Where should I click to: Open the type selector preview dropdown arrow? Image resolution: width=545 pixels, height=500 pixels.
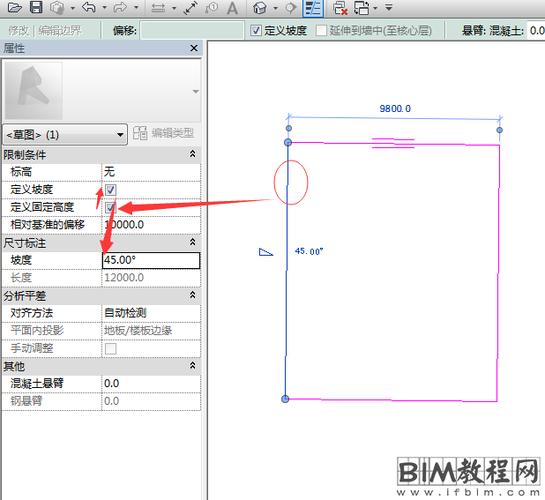point(196,91)
